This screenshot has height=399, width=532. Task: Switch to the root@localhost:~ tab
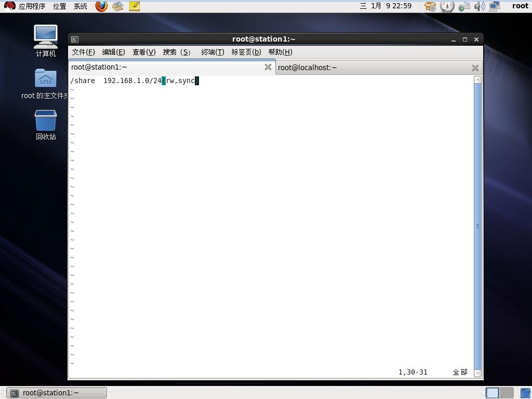pyautogui.click(x=379, y=68)
